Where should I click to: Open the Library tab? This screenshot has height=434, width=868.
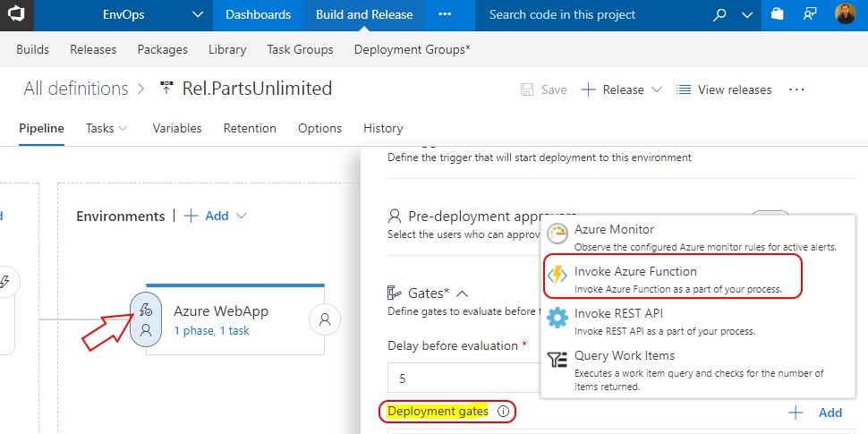(x=227, y=49)
